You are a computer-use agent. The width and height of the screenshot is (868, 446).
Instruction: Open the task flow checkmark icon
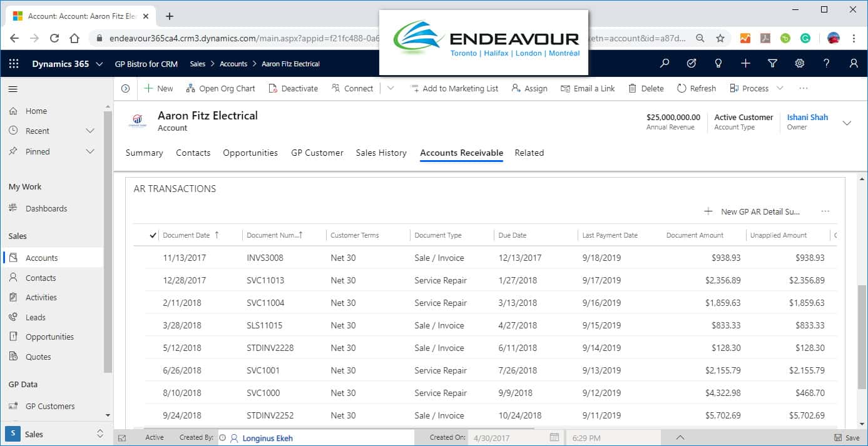692,63
